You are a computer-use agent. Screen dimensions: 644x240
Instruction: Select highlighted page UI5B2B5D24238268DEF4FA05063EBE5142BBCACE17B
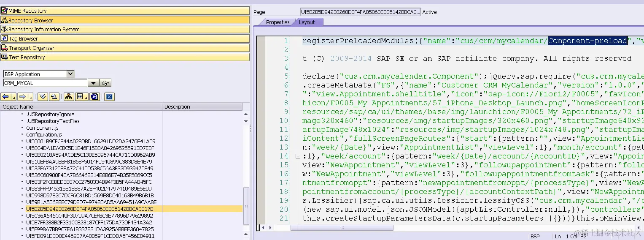pyautogui.click(x=90, y=209)
